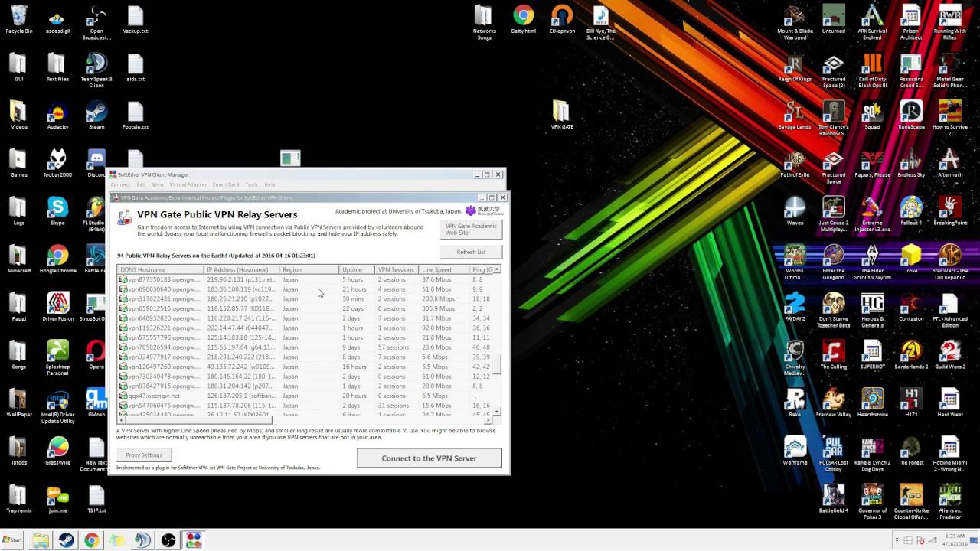Launch TeamSpeak 3 Client shortcut
Viewport: 980px width, 551px height.
click(96, 70)
